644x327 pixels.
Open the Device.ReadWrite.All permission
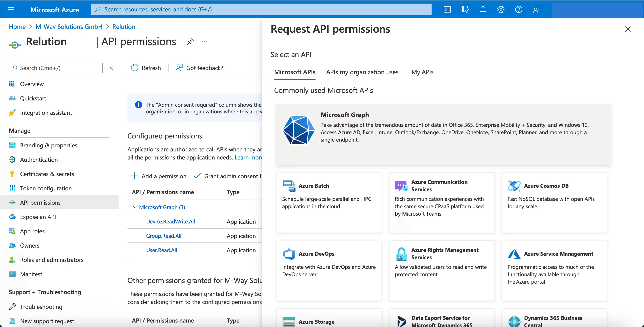[170, 221]
